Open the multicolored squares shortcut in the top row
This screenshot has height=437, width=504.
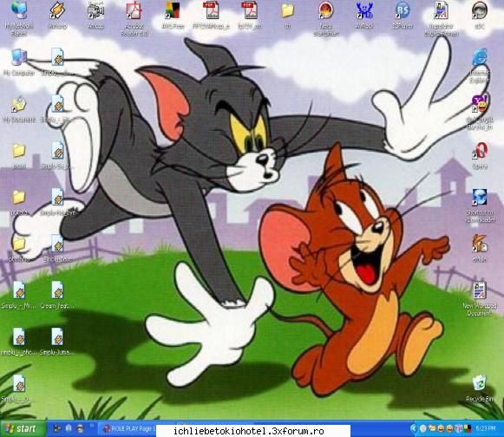point(173,10)
